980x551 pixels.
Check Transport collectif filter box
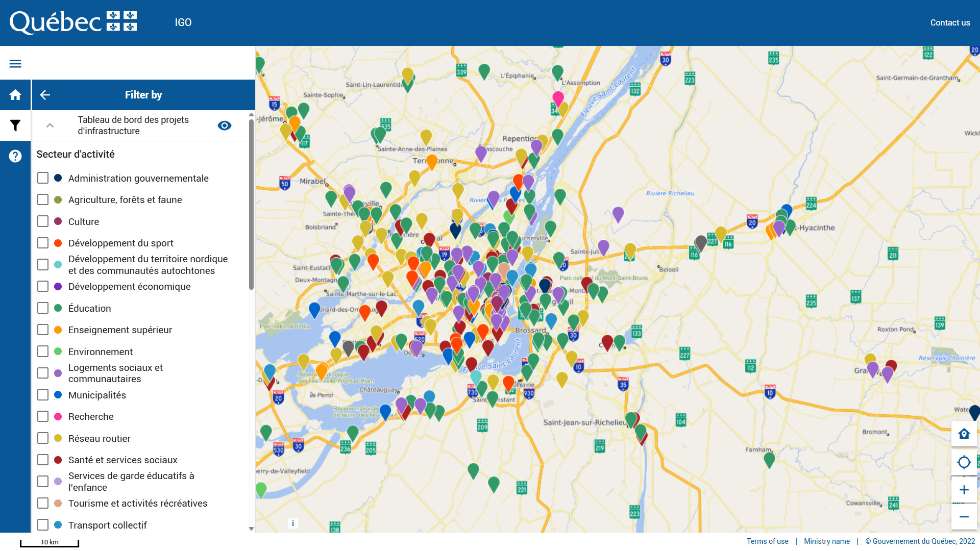point(43,525)
